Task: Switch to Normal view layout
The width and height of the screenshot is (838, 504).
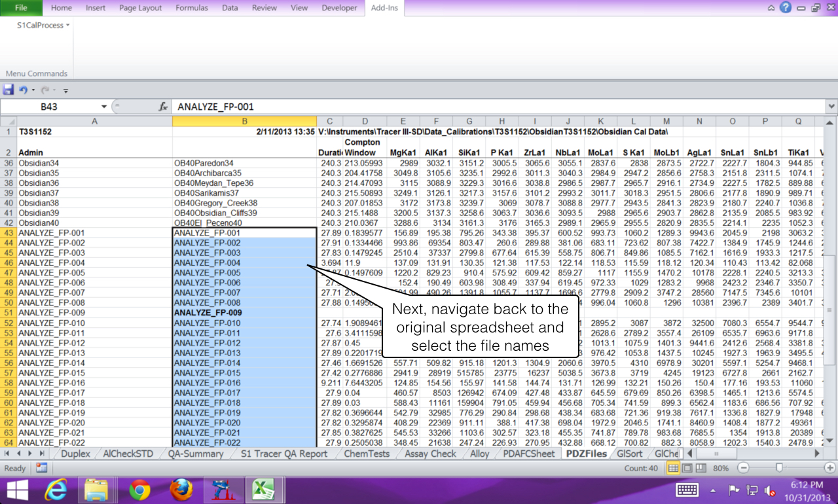Action: [672, 468]
